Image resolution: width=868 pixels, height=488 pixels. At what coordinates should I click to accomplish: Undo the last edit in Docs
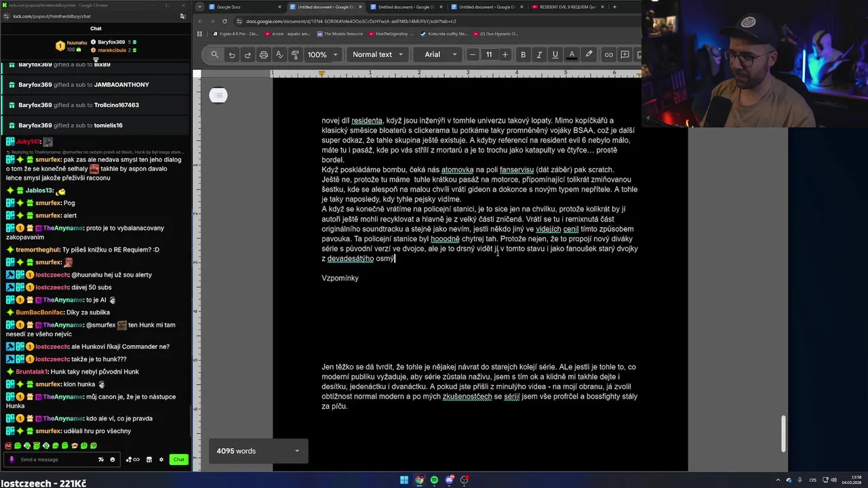point(232,55)
